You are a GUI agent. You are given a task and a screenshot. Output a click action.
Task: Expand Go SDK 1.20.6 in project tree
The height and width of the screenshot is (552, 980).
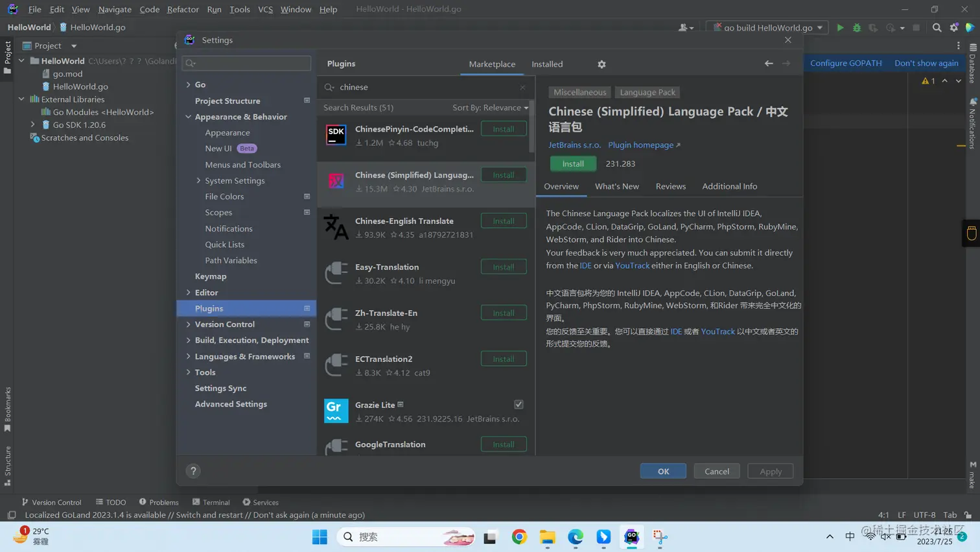tap(33, 125)
